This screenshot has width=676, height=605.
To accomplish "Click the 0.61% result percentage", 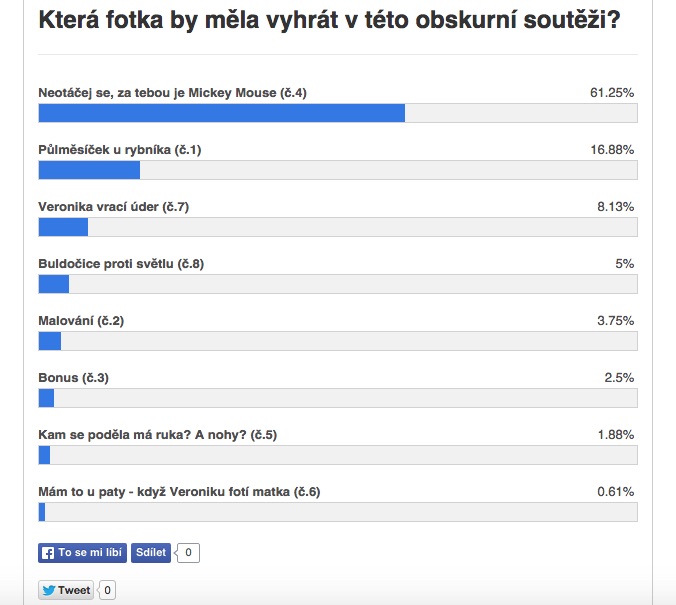I will pyautogui.click(x=615, y=492).
